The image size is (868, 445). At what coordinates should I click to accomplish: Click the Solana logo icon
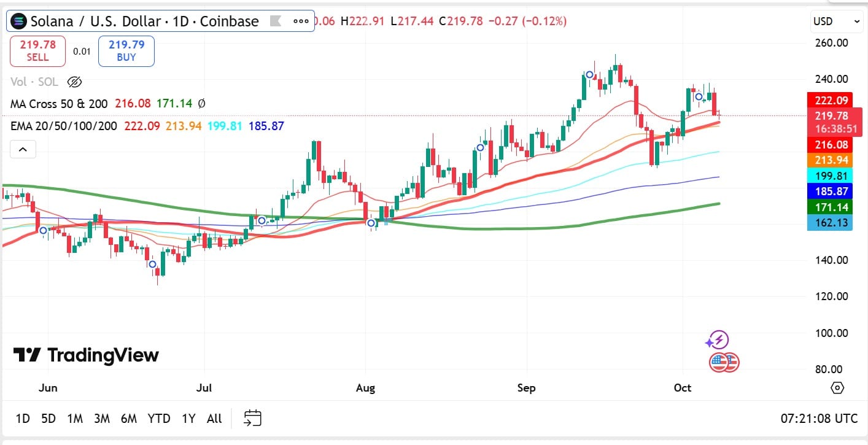[x=20, y=21]
